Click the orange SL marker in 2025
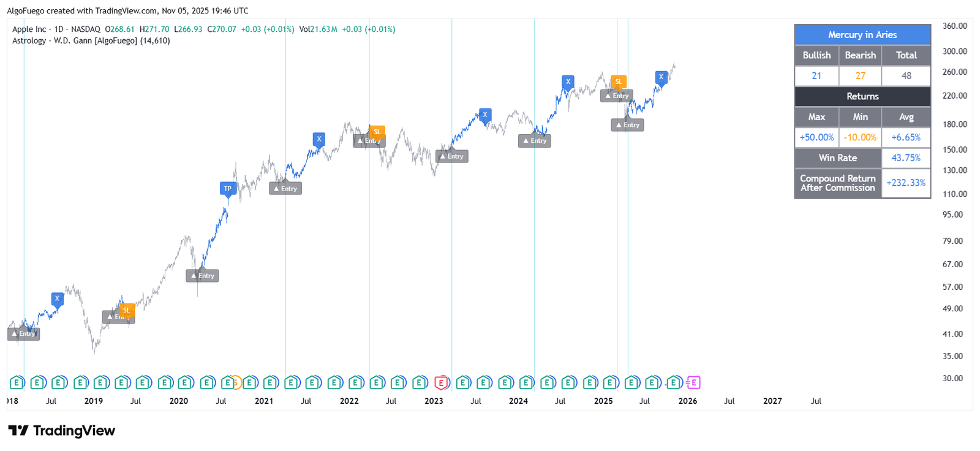Viewport: 980px width, 451px height. 619,81
